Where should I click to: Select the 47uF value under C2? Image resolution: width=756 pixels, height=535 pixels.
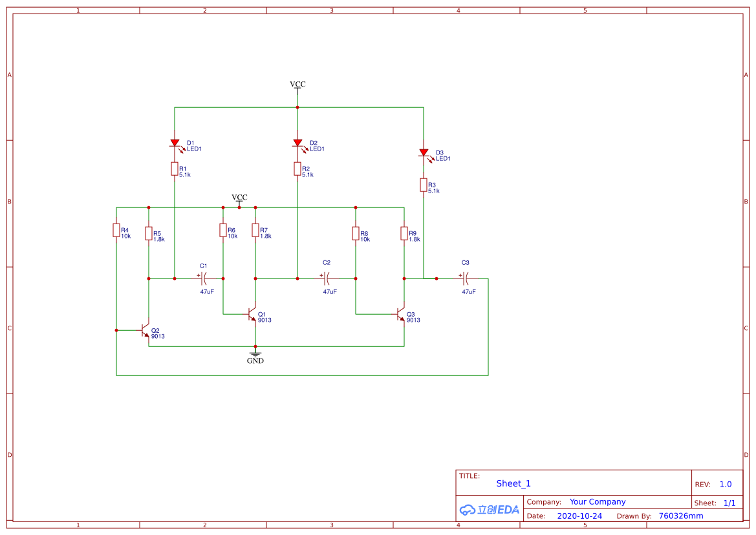pyautogui.click(x=330, y=292)
